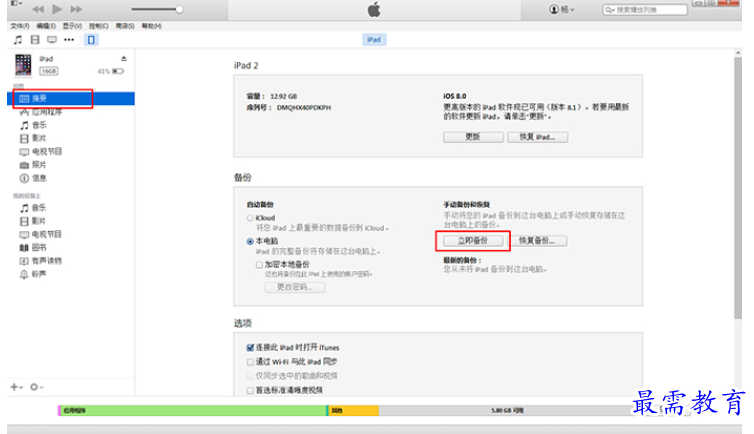This screenshot has height=434, width=754.
Task: Click the vertical scrollbar of the summary pane
Action: (738, 187)
